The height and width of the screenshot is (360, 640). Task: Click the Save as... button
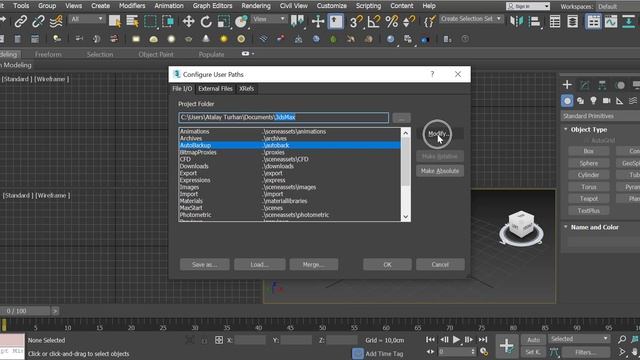[x=204, y=264]
